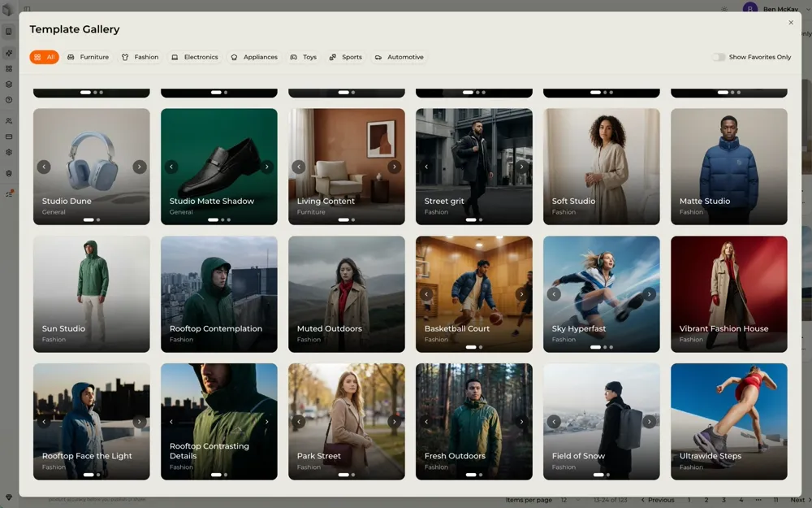This screenshot has height=508, width=812.
Task: Show next image on Park Street card
Action: point(394,422)
